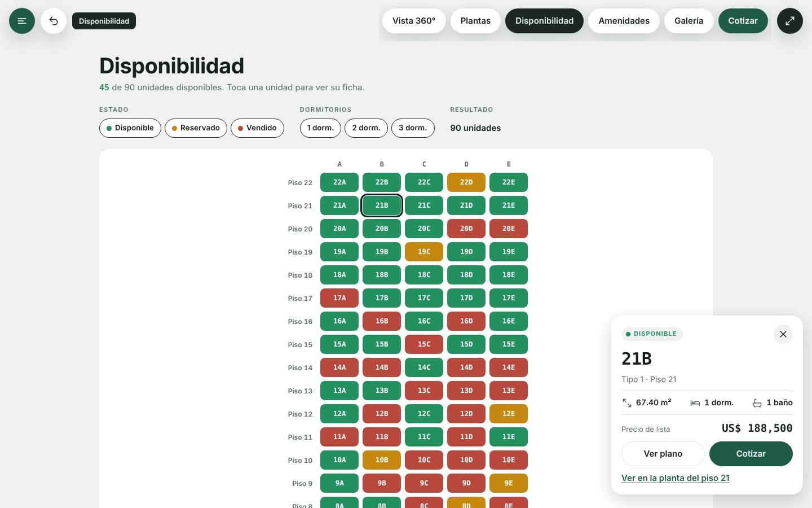Switch to the Vista 360° tab
This screenshot has height=508, width=812.
[414, 21]
